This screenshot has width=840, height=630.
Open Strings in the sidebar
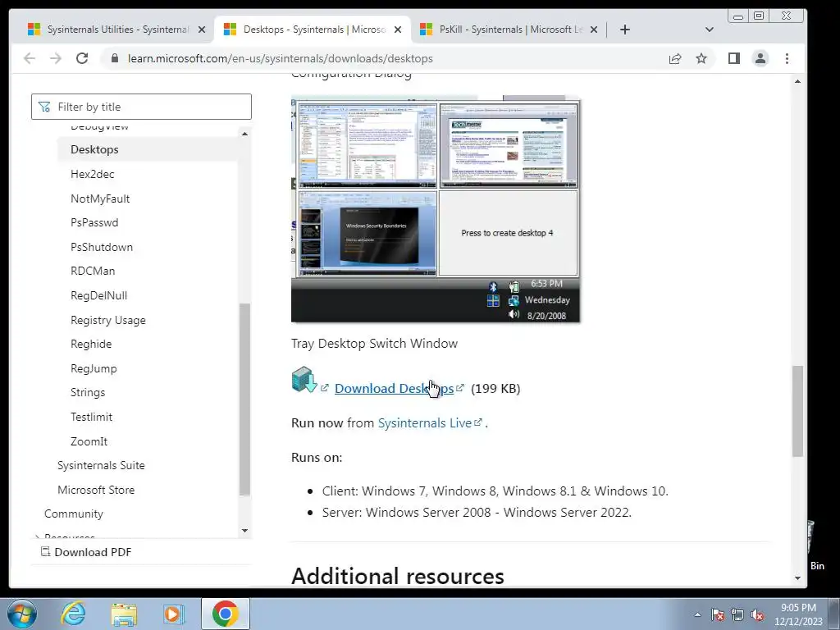coord(88,393)
